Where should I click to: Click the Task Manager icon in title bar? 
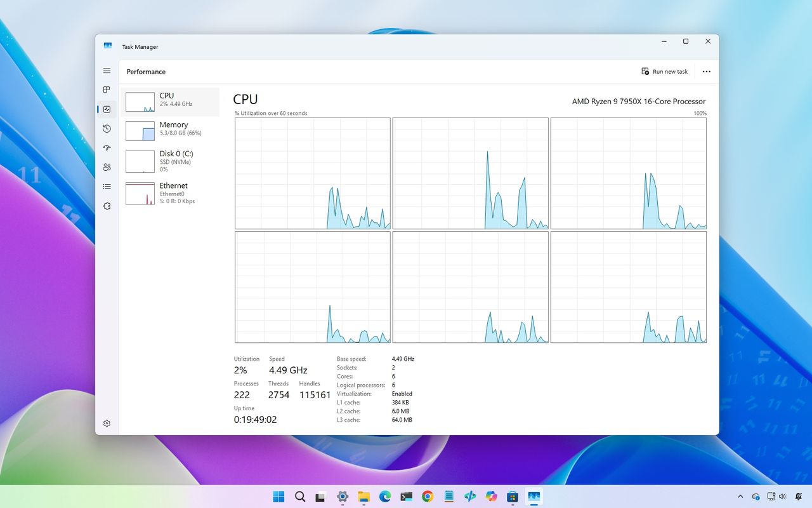click(x=108, y=46)
